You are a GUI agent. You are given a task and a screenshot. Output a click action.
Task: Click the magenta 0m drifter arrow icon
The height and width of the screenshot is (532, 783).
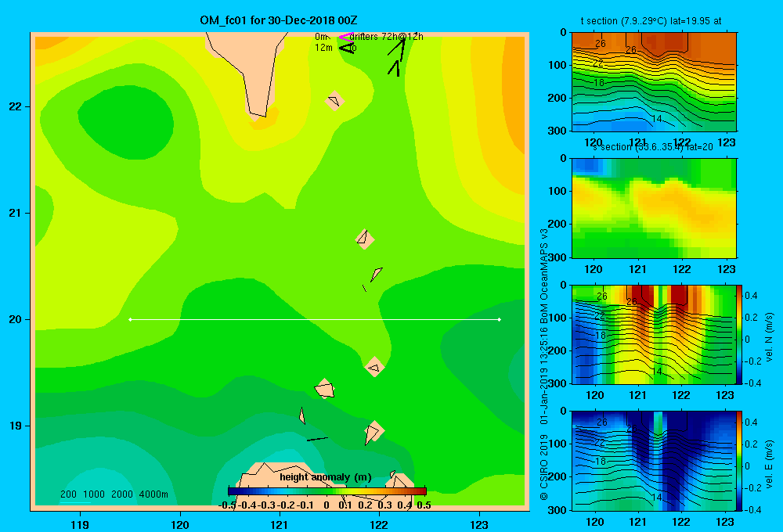tap(345, 37)
